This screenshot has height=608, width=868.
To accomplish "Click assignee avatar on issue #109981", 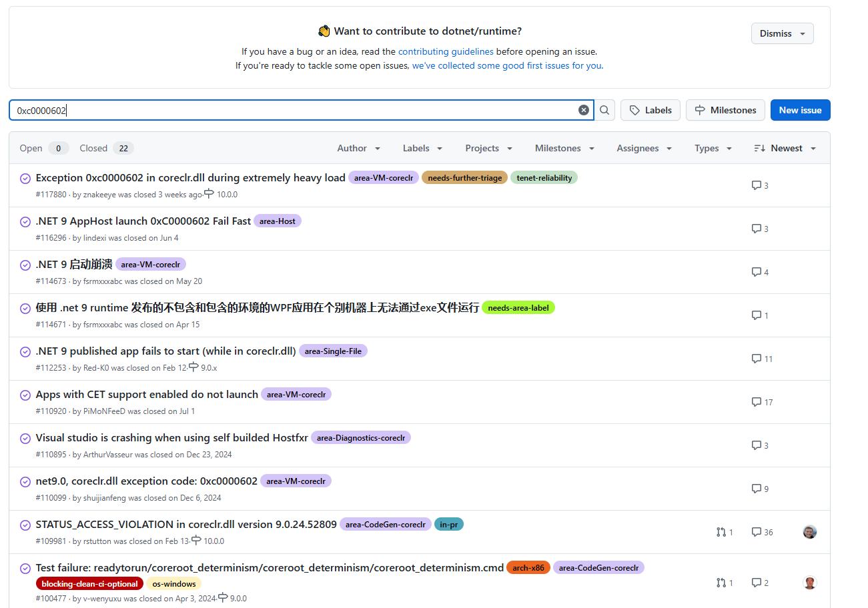I will [x=809, y=532].
